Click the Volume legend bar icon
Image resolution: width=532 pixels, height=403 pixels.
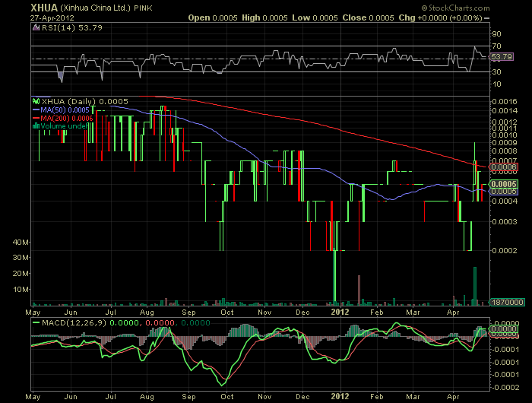[x=36, y=126]
